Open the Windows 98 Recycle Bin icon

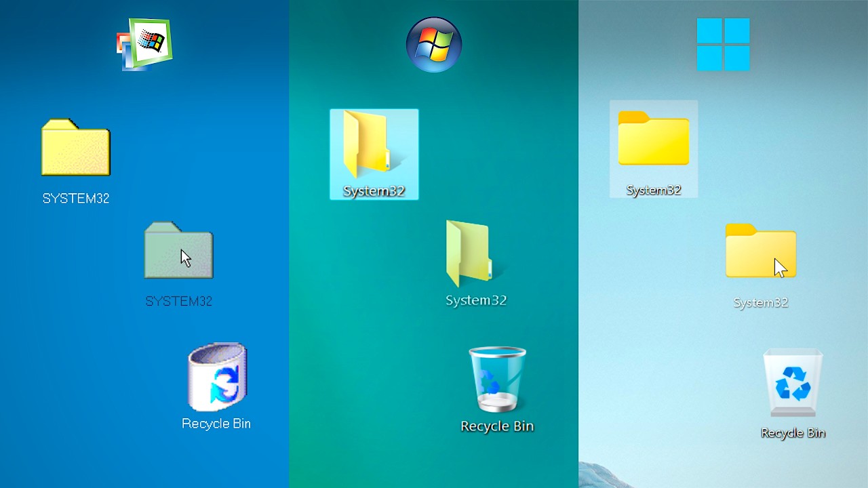point(218,377)
